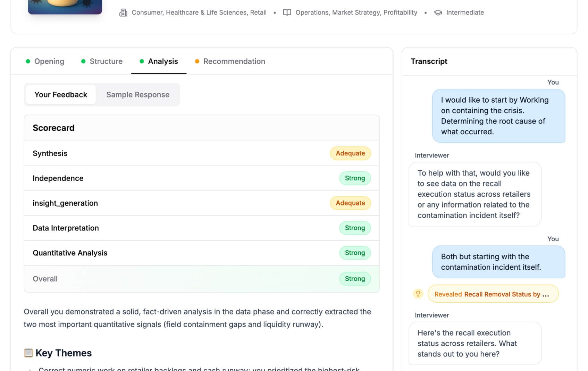Expand the Data Interpretation row
This screenshot has height=371, width=588.
[x=202, y=228]
